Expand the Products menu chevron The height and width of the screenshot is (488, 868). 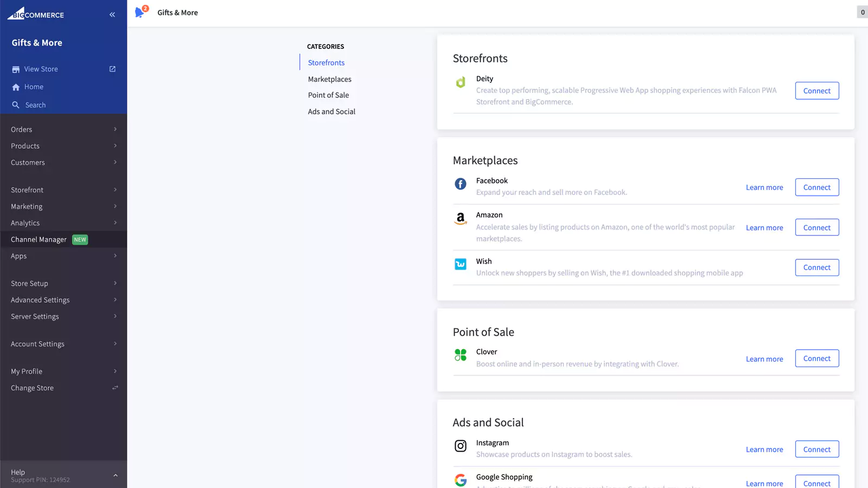115,146
